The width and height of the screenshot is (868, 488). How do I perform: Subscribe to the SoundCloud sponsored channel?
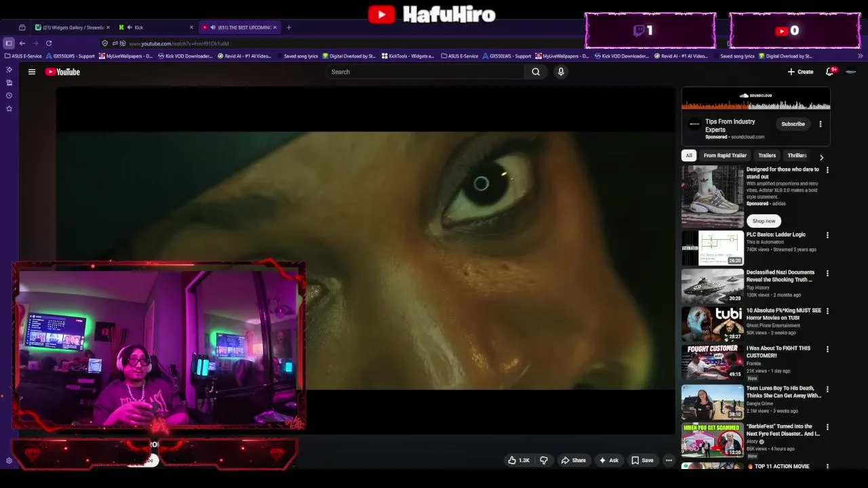[x=793, y=124]
